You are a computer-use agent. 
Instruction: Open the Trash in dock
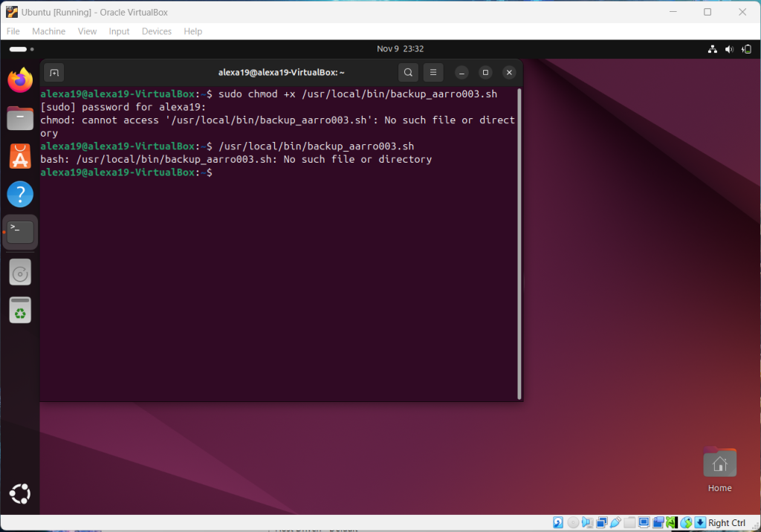pyautogui.click(x=20, y=311)
